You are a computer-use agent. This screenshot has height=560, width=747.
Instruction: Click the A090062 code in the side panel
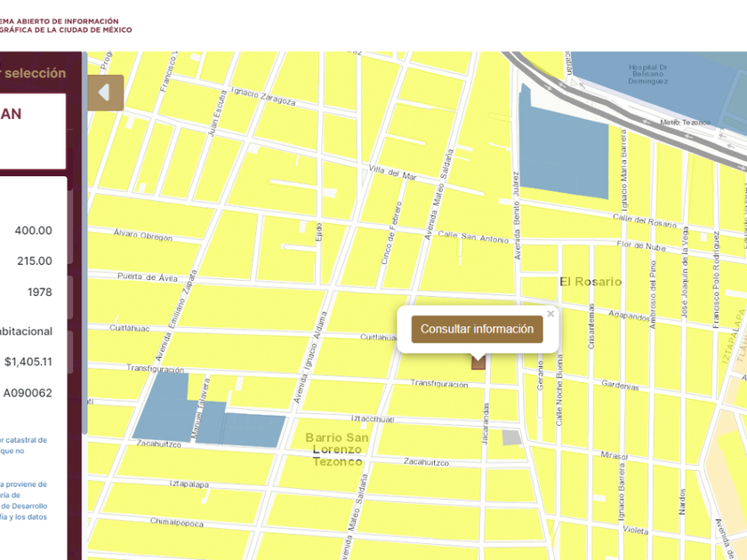pyautogui.click(x=28, y=393)
